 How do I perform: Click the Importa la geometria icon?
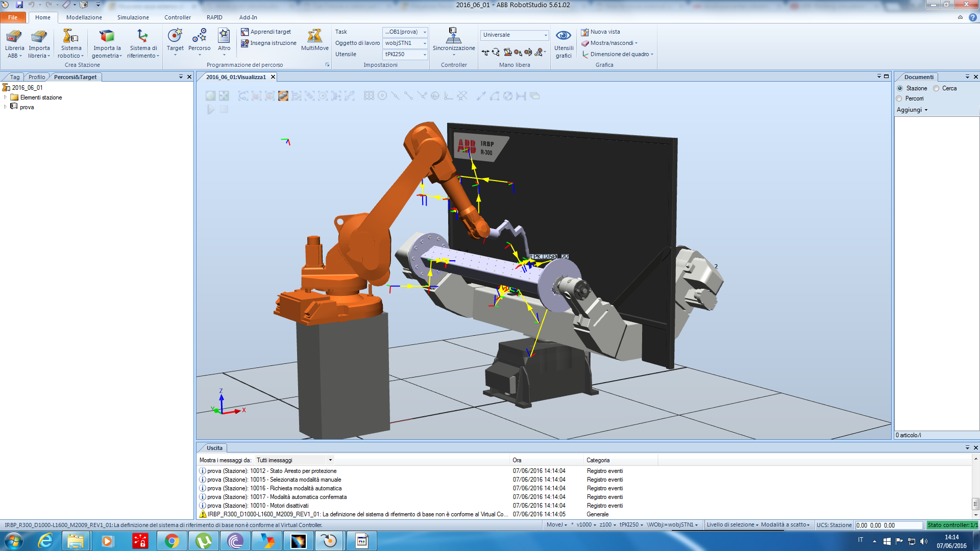pyautogui.click(x=107, y=36)
